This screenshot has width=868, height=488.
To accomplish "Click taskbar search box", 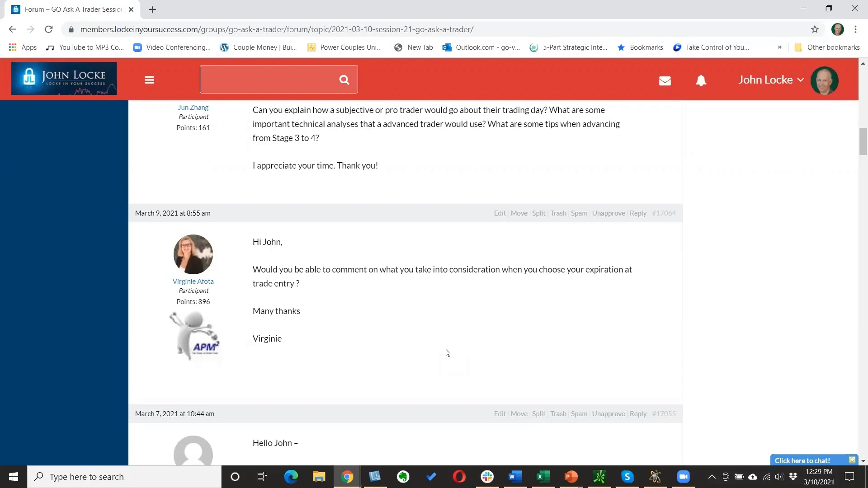I will [124, 477].
